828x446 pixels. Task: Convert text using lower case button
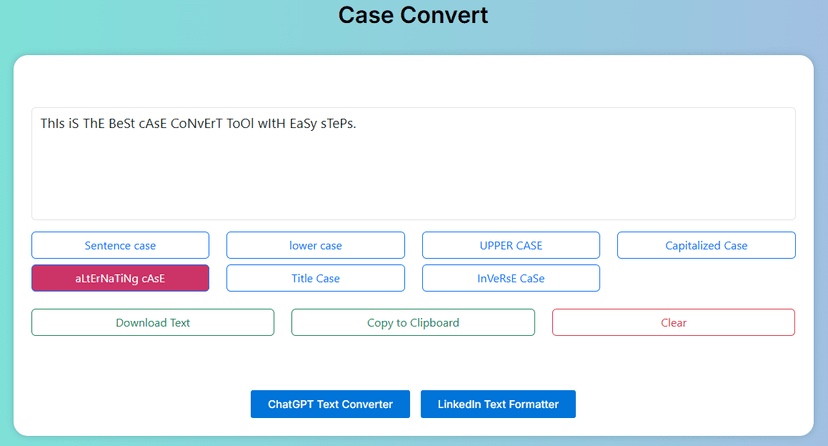coord(315,245)
